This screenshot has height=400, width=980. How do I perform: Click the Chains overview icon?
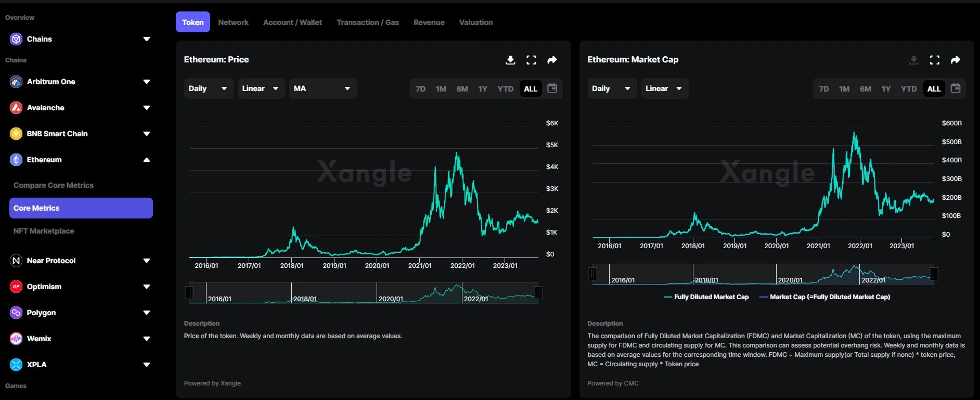click(16, 39)
